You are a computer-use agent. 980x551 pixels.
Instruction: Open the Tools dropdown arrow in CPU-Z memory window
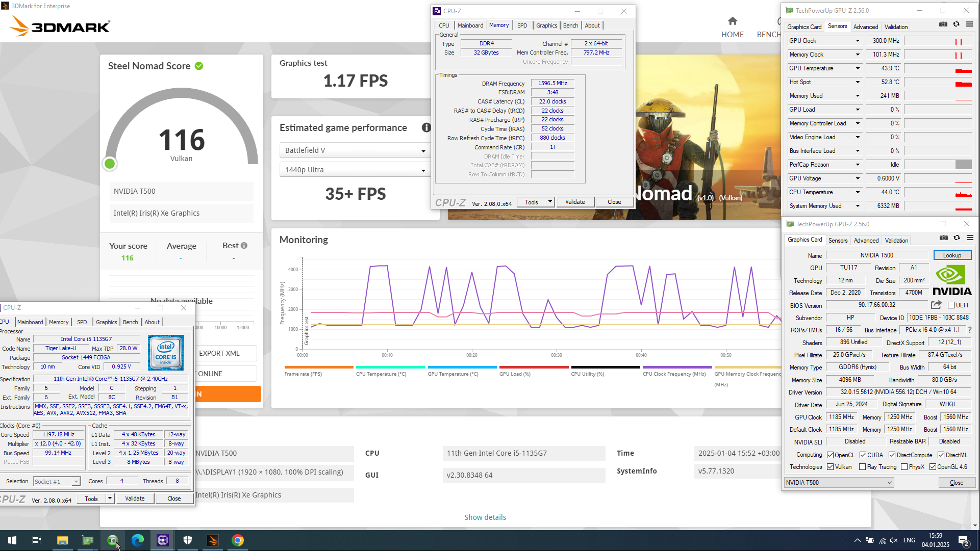pos(550,202)
